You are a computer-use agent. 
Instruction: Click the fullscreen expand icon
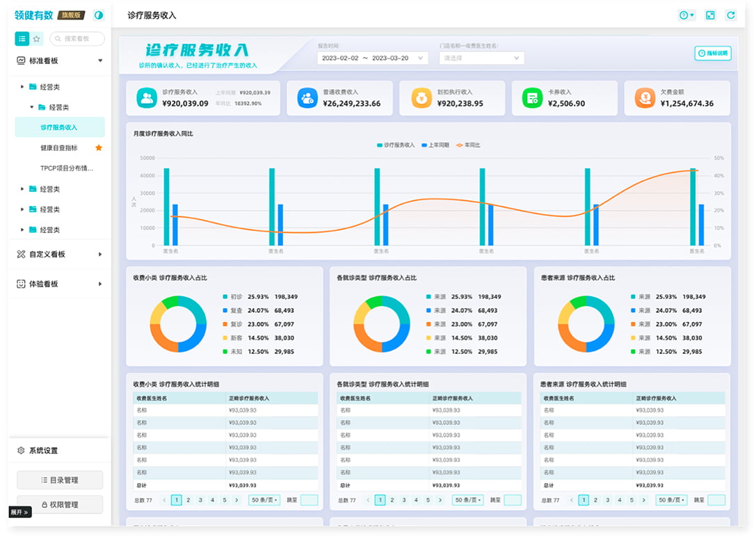pyautogui.click(x=710, y=15)
